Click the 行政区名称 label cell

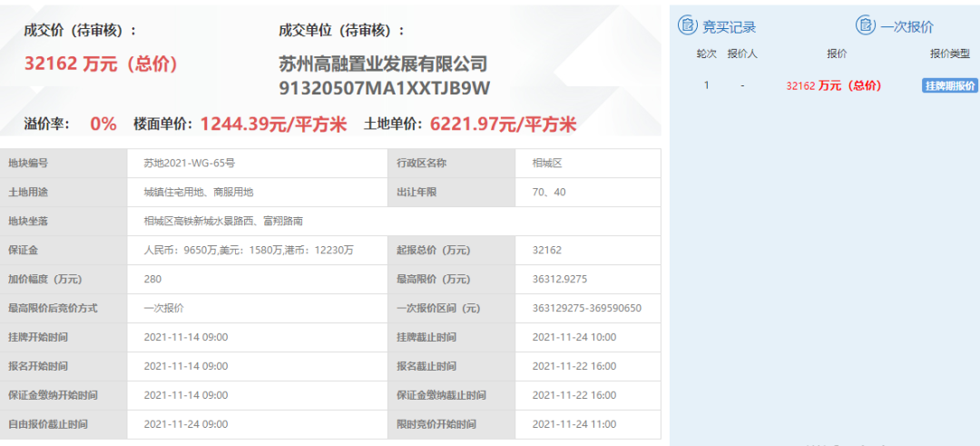click(452, 164)
